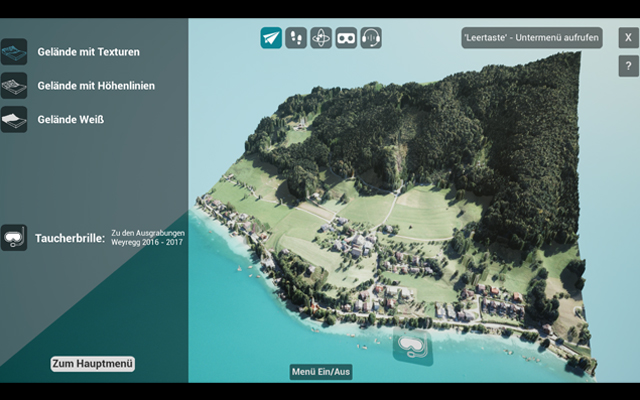640x400 pixels.
Task: Open 'Zu den Ausgrabungen Weyregg 2016 - 2017'
Action: point(148,238)
